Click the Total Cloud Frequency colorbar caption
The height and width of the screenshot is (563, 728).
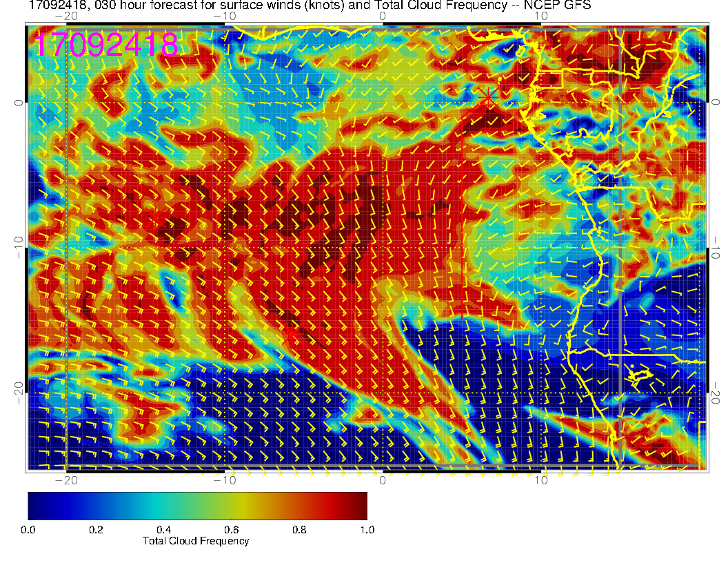pos(196,541)
